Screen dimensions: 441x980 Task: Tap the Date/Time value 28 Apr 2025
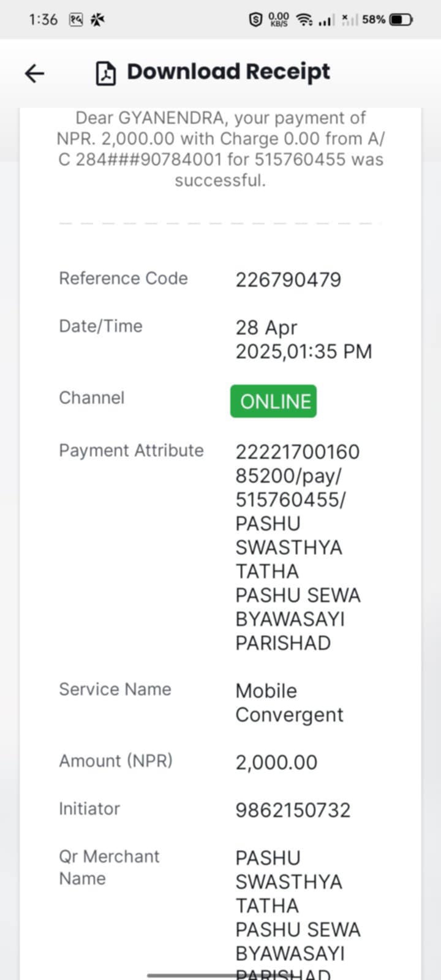click(x=304, y=339)
